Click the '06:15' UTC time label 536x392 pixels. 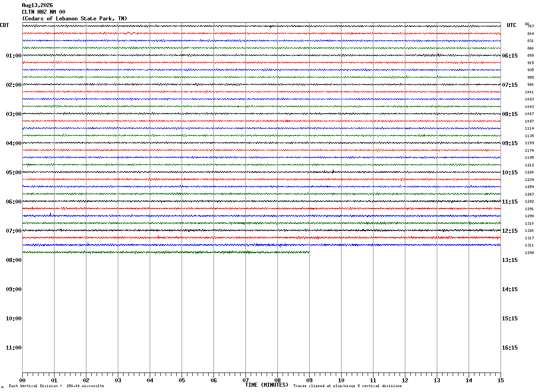pyautogui.click(x=510, y=56)
